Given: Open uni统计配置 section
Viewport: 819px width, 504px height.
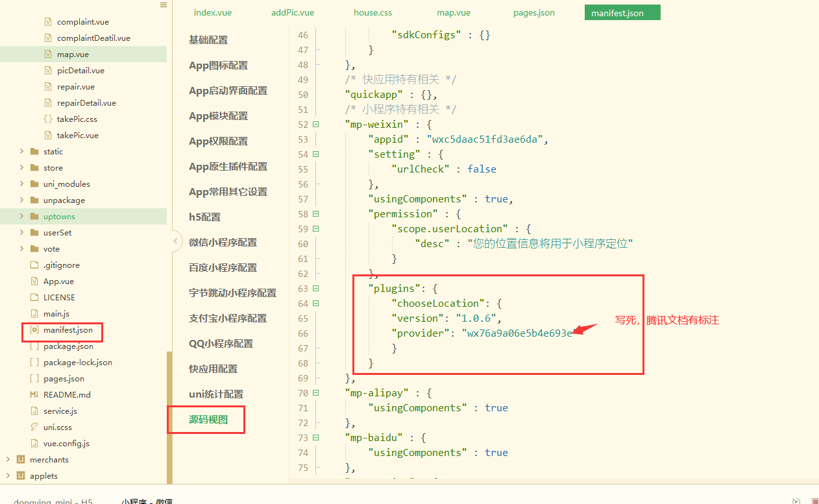Looking at the screenshot, I should [x=215, y=394].
